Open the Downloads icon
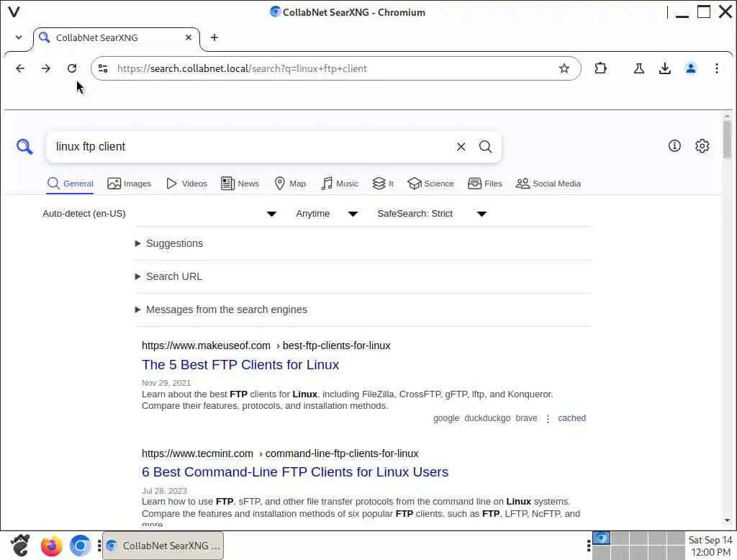Screen dimensions: 737x560 (664, 68)
